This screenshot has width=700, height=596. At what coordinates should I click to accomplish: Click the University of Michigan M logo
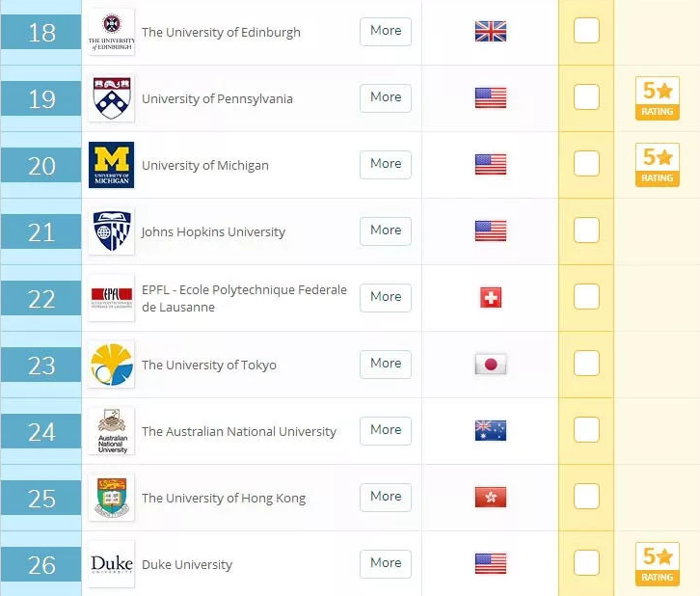click(111, 165)
